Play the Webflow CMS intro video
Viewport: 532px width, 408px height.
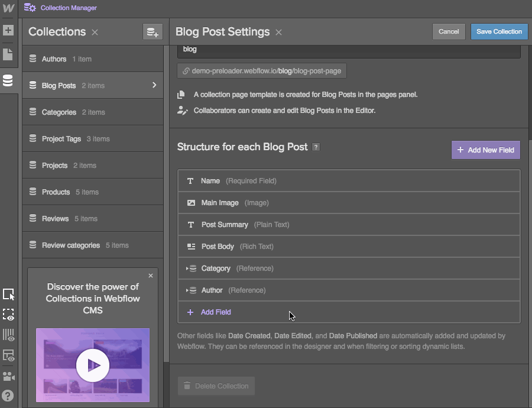click(x=93, y=365)
